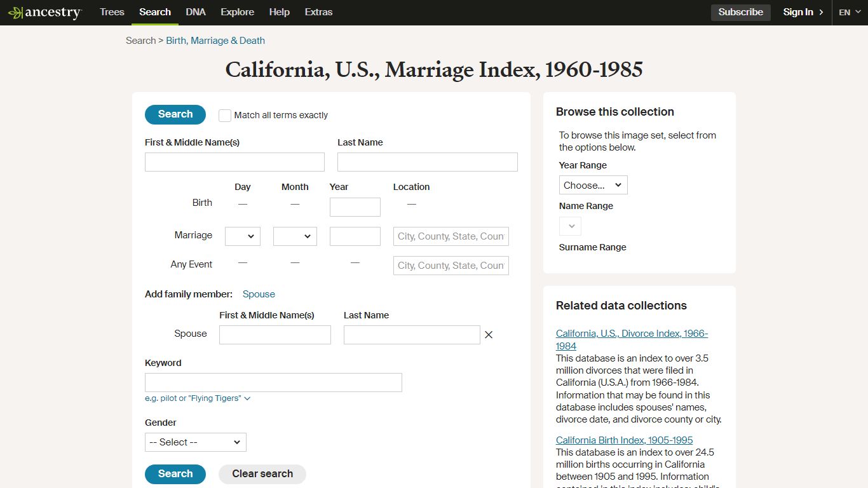Click the Browse this collection heading
The height and width of the screenshot is (488, 868).
tap(615, 112)
